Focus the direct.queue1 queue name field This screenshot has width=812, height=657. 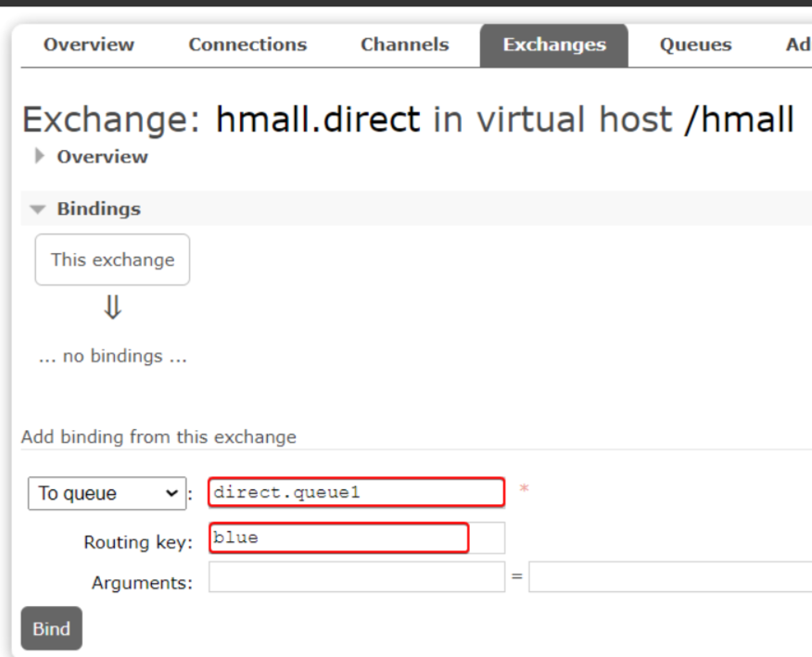point(357,493)
